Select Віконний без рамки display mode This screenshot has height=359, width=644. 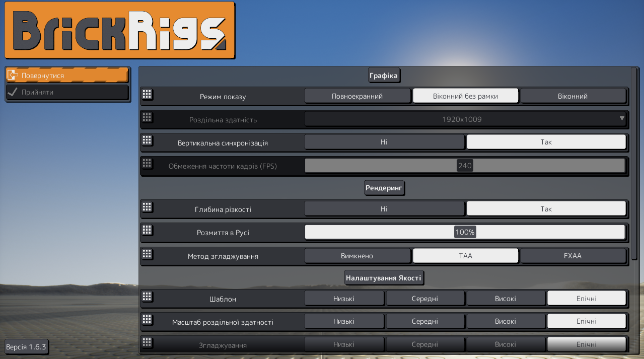466,96
